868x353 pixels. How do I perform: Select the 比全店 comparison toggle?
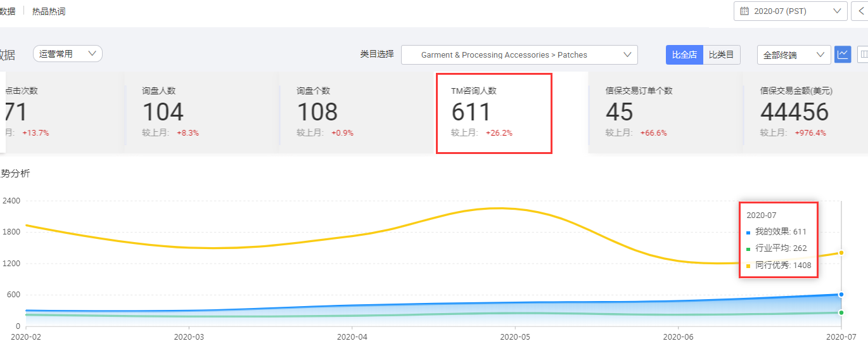point(684,55)
